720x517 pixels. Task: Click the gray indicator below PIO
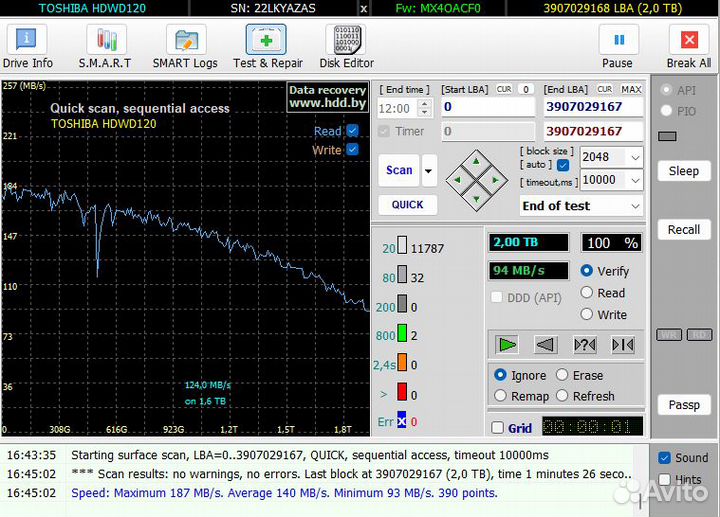tap(667, 136)
